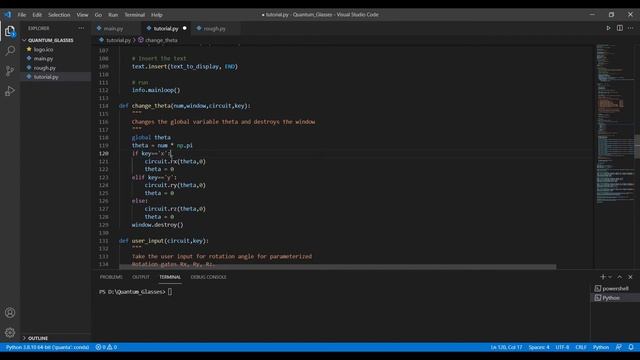Switch to the rough.py editor tab
The height and width of the screenshot is (360, 640).
pos(214,29)
